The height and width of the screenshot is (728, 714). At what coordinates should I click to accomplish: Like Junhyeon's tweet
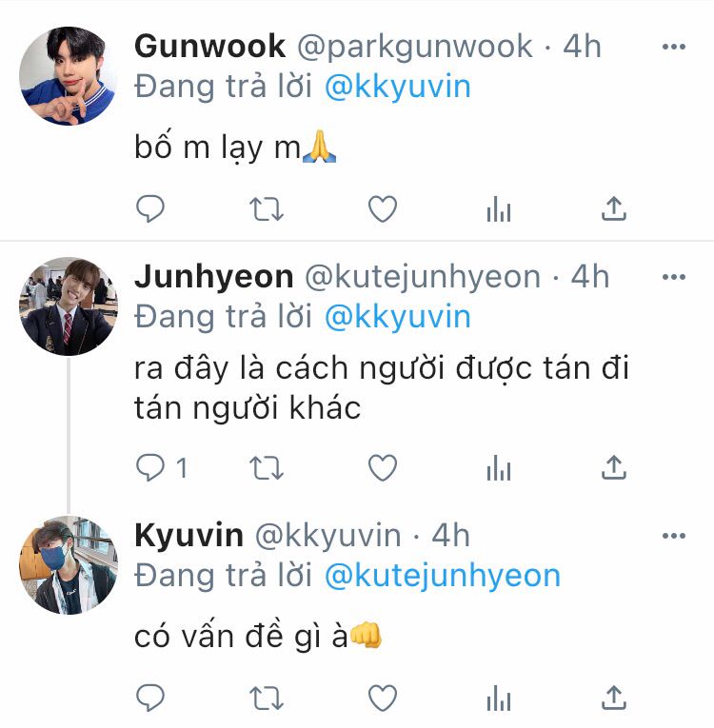click(x=383, y=467)
